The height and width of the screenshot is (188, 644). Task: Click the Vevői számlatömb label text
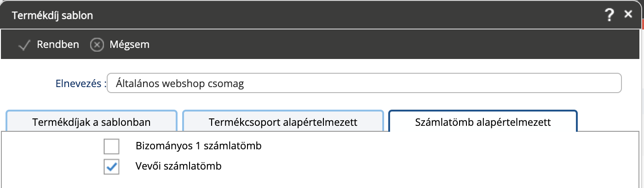[x=179, y=166]
